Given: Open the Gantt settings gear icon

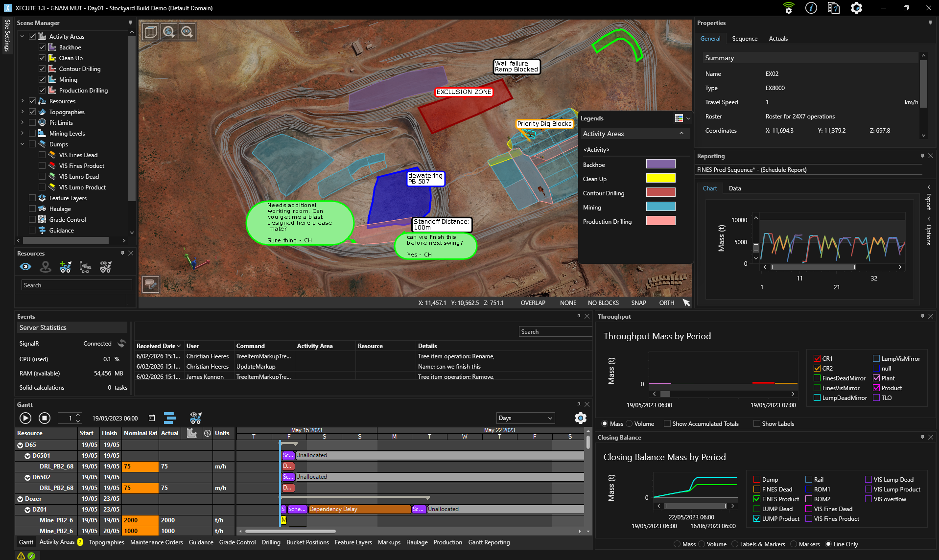Looking at the screenshot, I should tap(580, 418).
